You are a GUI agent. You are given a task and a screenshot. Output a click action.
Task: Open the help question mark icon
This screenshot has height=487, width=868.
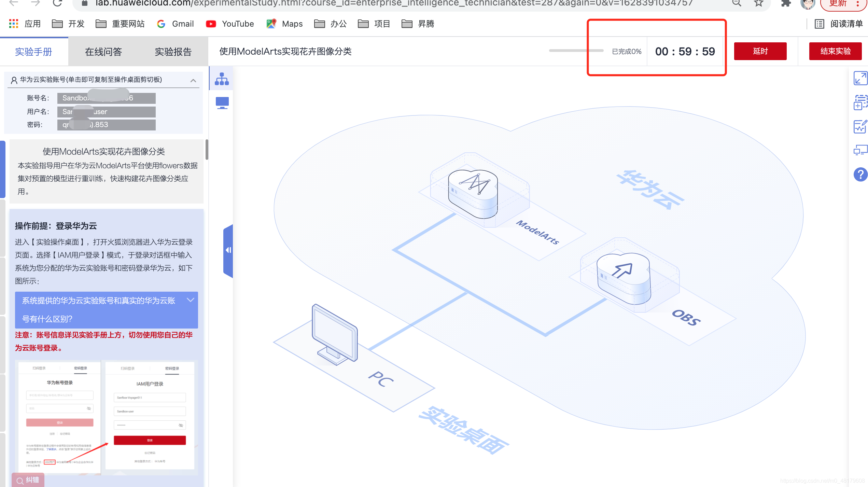coord(860,174)
